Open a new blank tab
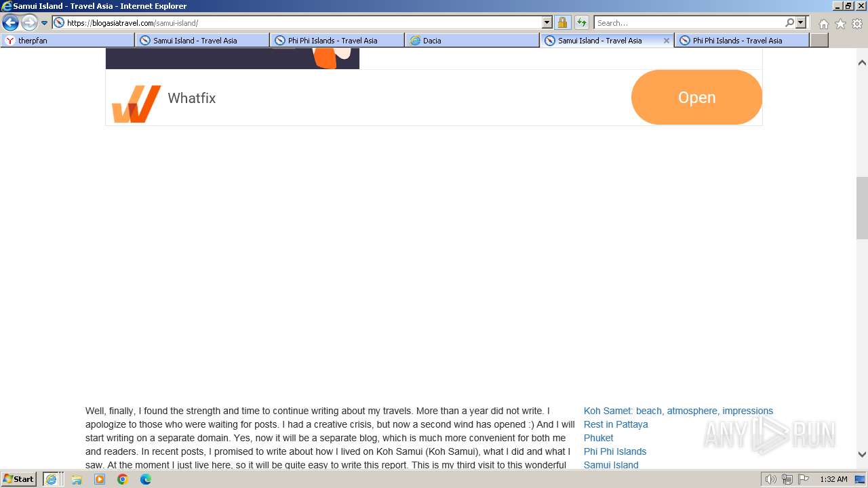The image size is (868, 488). tap(819, 41)
